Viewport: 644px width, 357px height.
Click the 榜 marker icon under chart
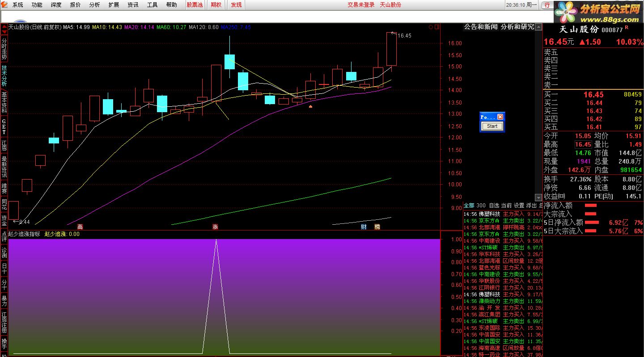pyautogui.click(x=377, y=227)
